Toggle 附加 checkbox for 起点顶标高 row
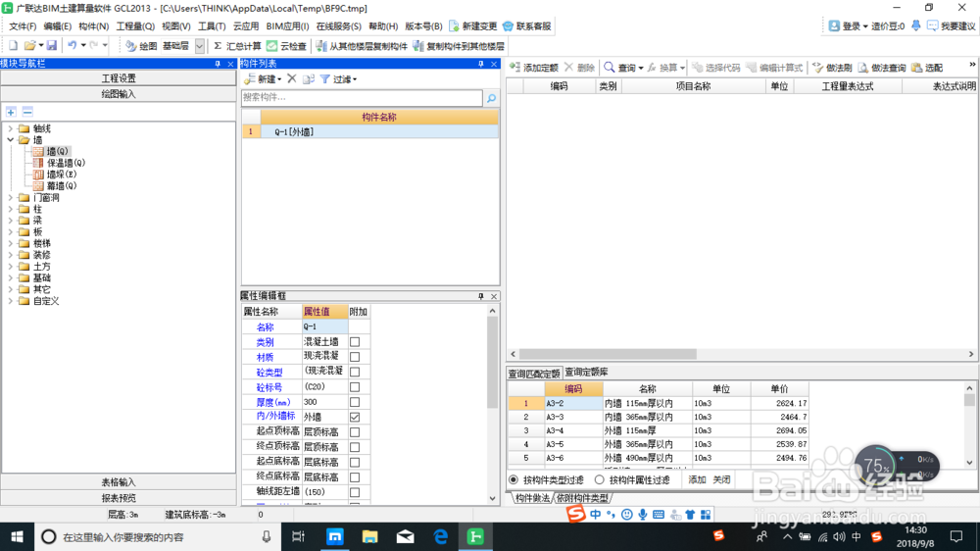The width and height of the screenshot is (980, 551). pyautogui.click(x=355, y=432)
